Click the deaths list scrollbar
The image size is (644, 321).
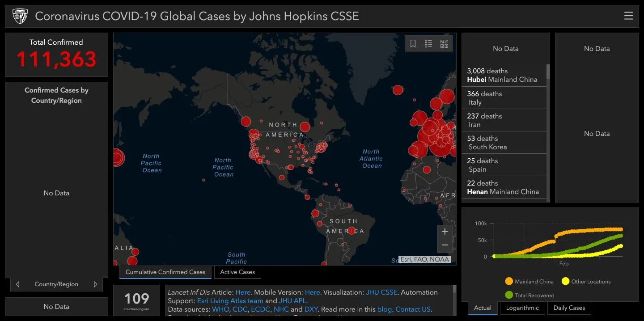(x=548, y=72)
